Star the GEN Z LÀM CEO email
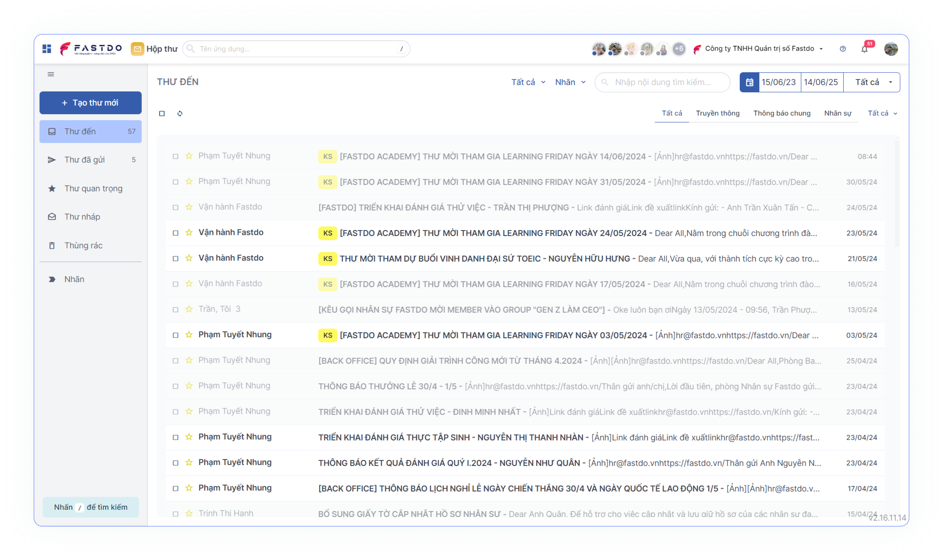Viewport: 943px width, 560px height. (x=189, y=309)
